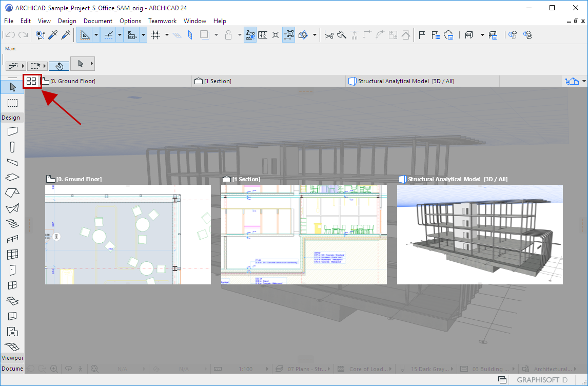Open the Teamwork menu
The height and width of the screenshot is (386, 588).
(162, 21)
